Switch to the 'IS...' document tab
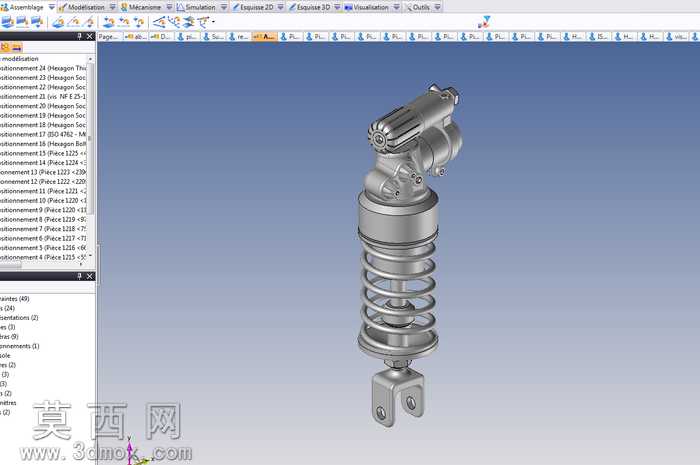The image size is (700, 465). [599, 37]
